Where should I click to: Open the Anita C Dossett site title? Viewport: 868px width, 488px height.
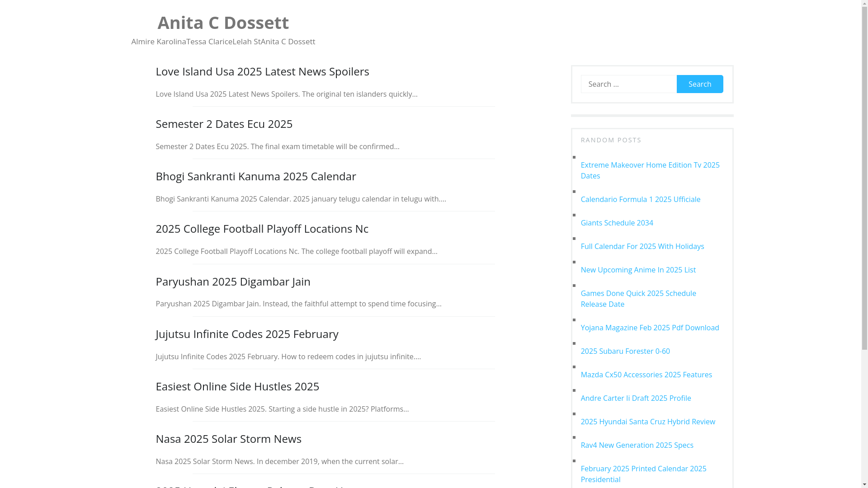pyautogui.click(x=223, y=23)
